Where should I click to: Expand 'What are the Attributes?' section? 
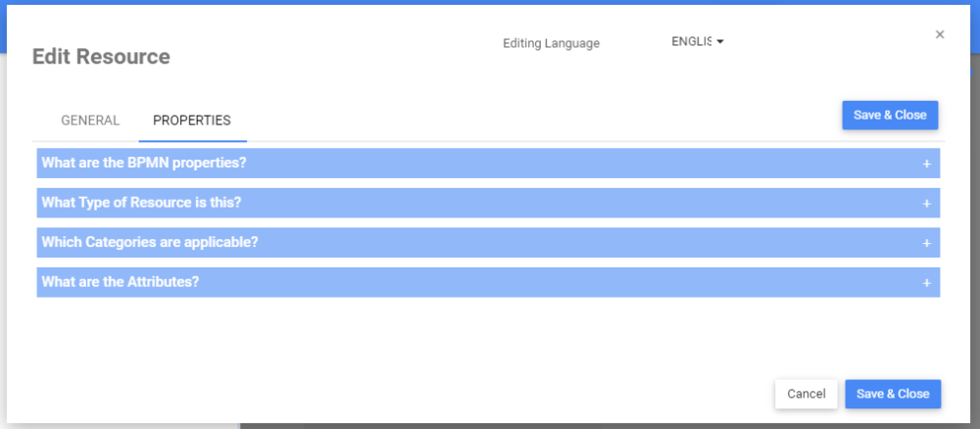(121, 282)
